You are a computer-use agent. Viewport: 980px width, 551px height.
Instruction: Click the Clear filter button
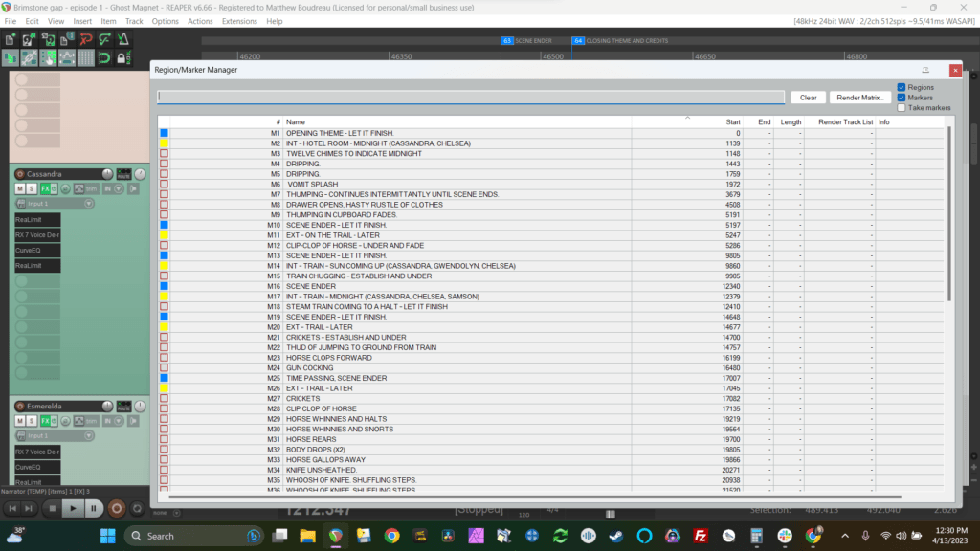click(808, 98)
